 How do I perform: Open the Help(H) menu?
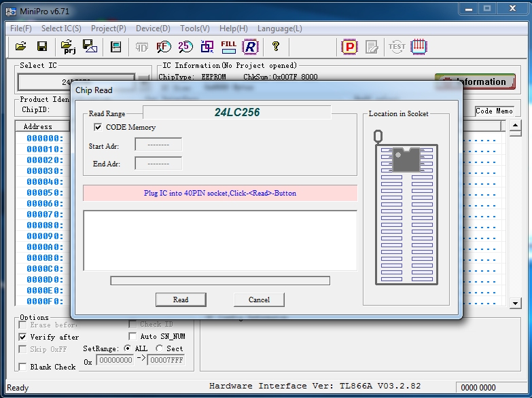tap(234, 29)
